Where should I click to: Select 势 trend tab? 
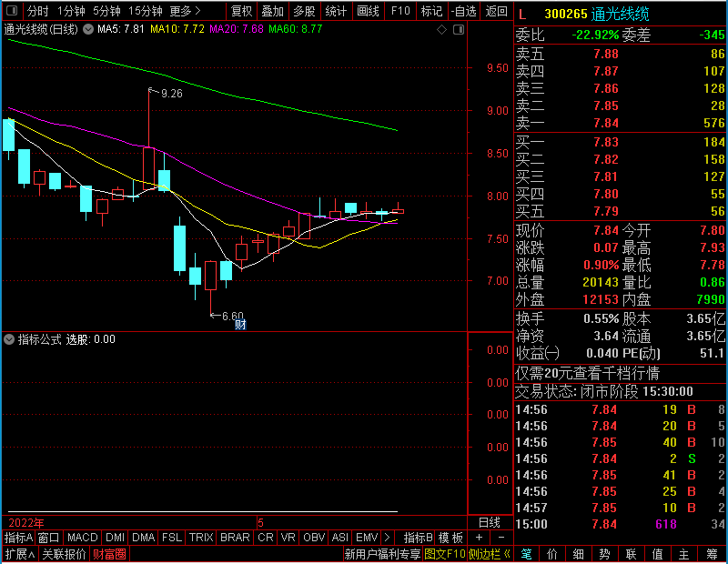click(604, 554)
